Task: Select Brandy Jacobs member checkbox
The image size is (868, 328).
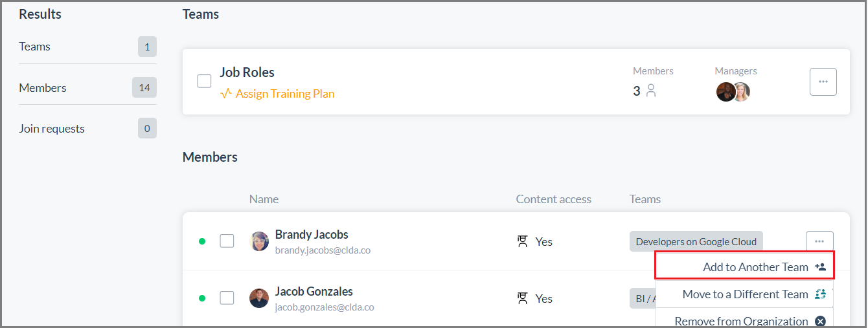Action: tap(227, 241)
